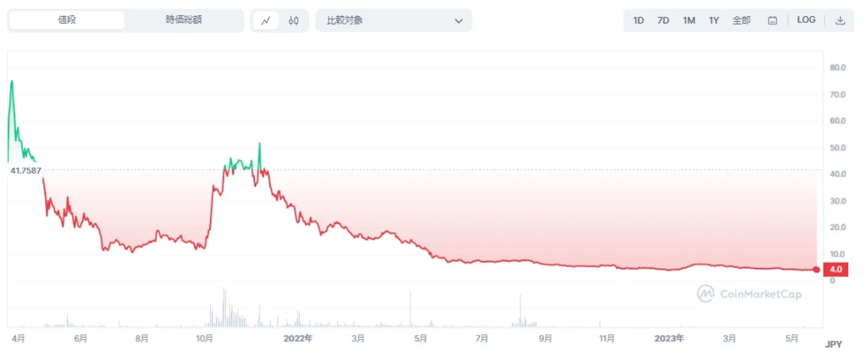Expand the compare dropdown chevron arrow
The height and width of the screenshot is (360, 868).
click(x=458, y=21)
